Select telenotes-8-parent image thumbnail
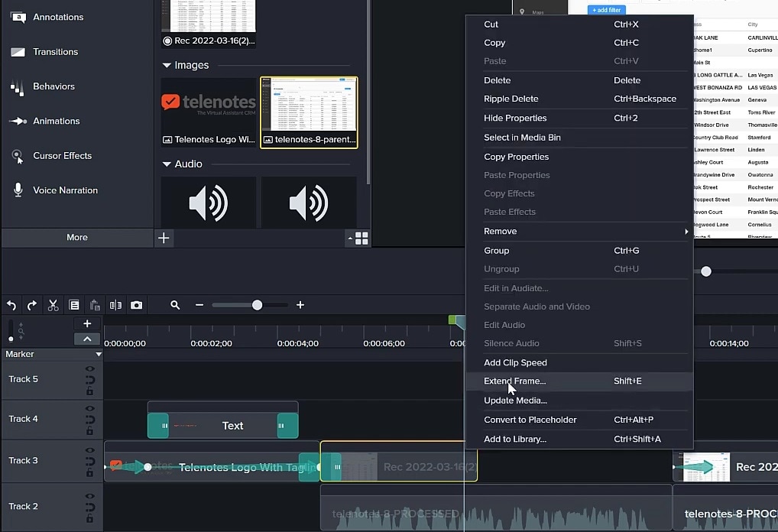The height and width of the screenshot is (532, 778). point(309,112)
